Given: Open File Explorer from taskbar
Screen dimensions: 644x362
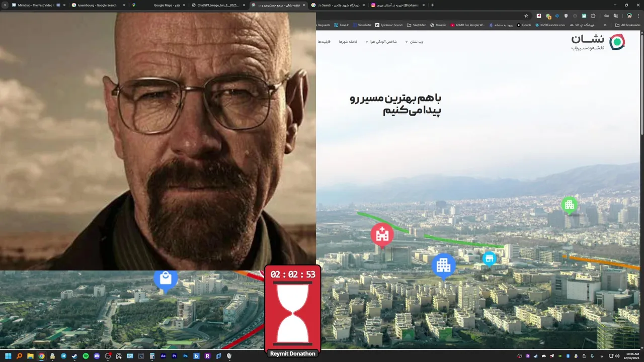Looking at the screenshot, I should pyautogui.click(x=30, y=356).
